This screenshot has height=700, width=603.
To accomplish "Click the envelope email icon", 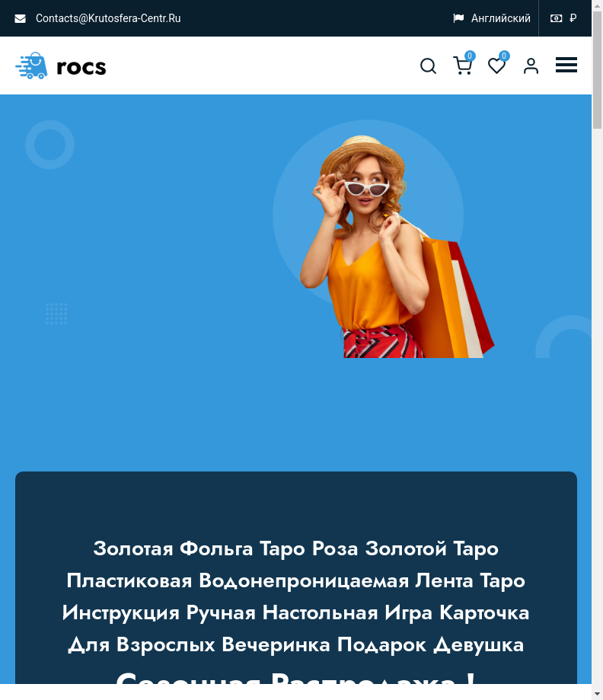I will (20, 19).
